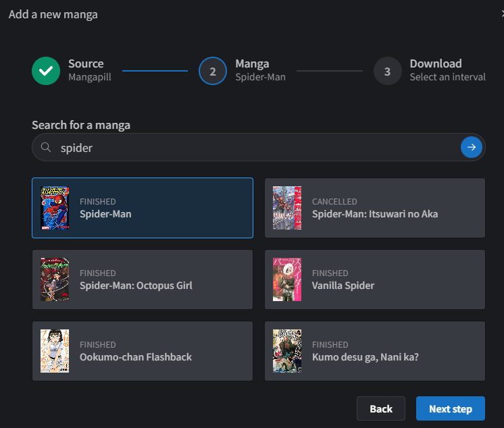Screen dimensions: 504x428
Task: Click the Back button
Action: coord(381,408)
